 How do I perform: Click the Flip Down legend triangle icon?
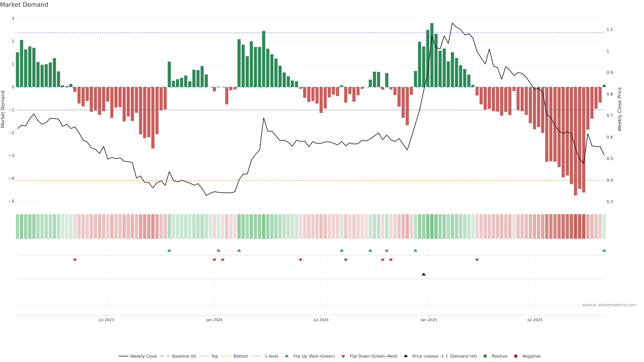[343, 356]
